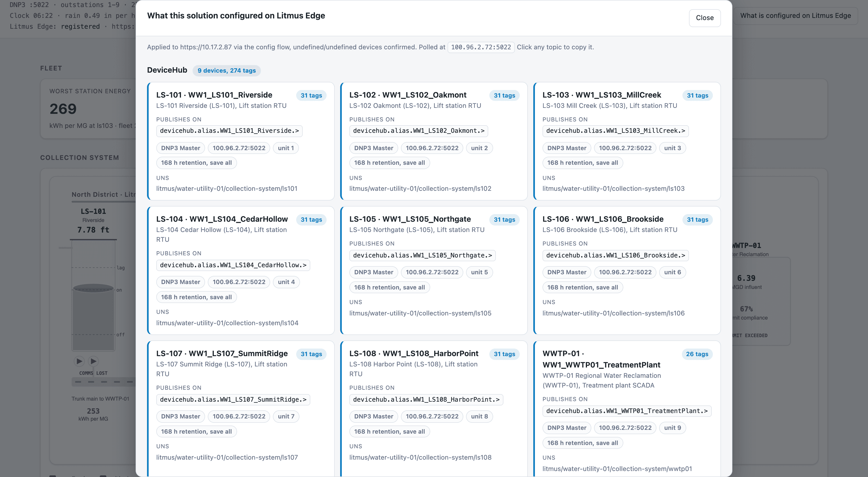Close the Litmus Edge configuration dialog

click(705, 18)
